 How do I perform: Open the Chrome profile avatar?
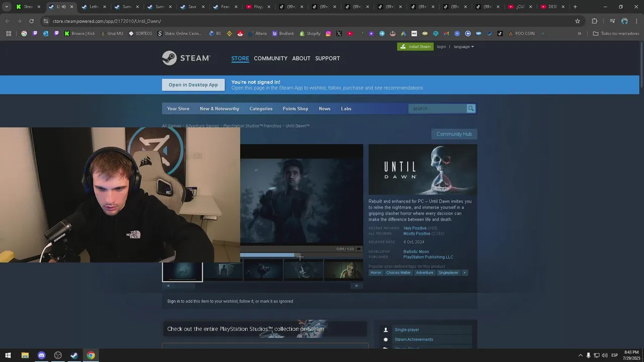624,21
